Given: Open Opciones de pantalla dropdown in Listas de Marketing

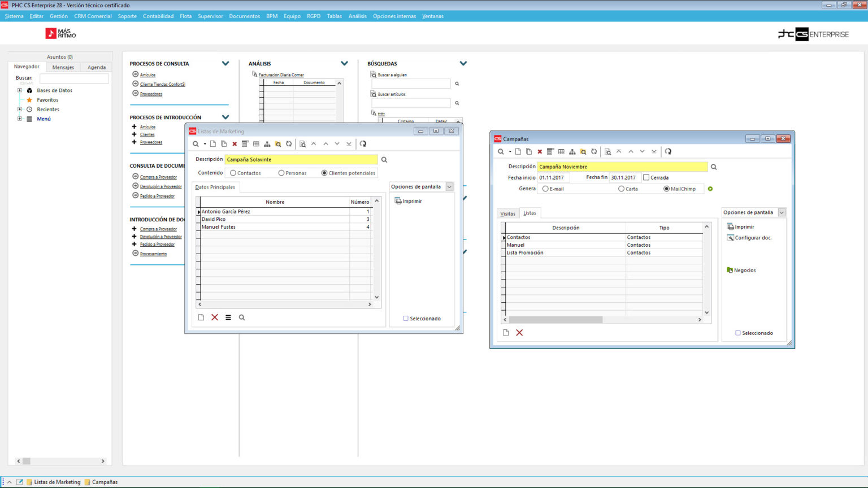Looking at the screenshot, I should [450, 187].
